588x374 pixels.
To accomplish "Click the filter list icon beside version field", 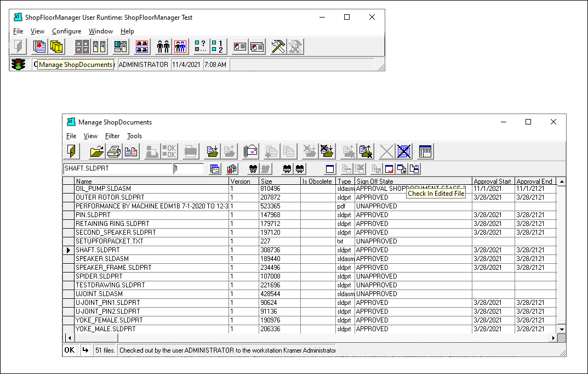I will (x=215, y=169).
